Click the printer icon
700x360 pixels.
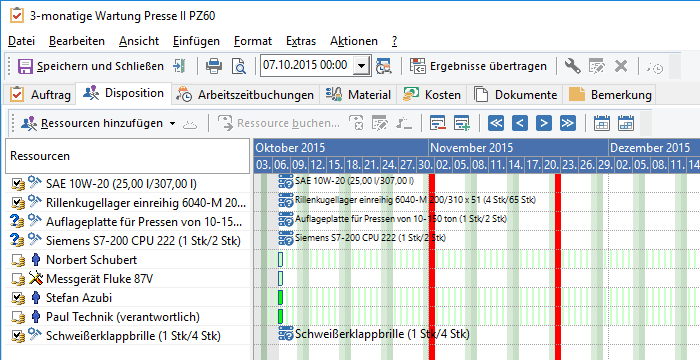point(214,67)
